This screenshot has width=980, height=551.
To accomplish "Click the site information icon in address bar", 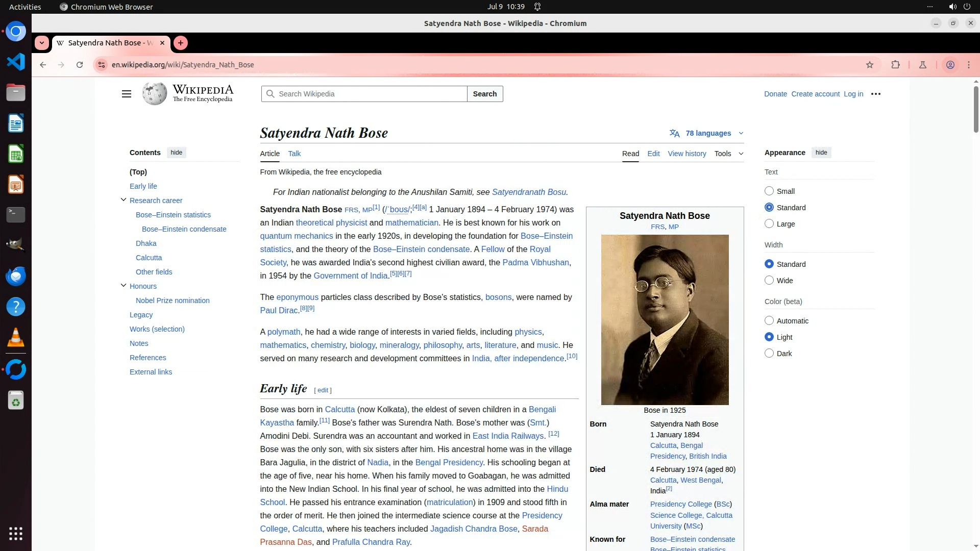I will point(102,65).
